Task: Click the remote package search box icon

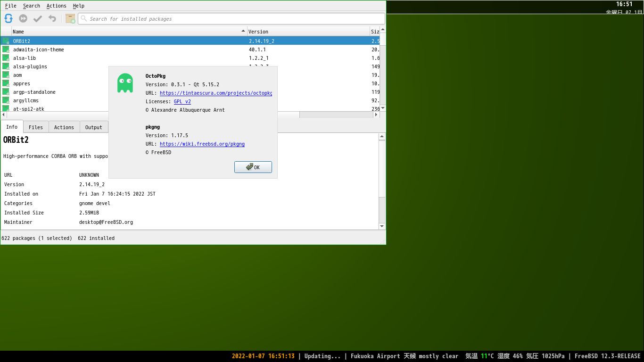Action: tap(70, 18)
